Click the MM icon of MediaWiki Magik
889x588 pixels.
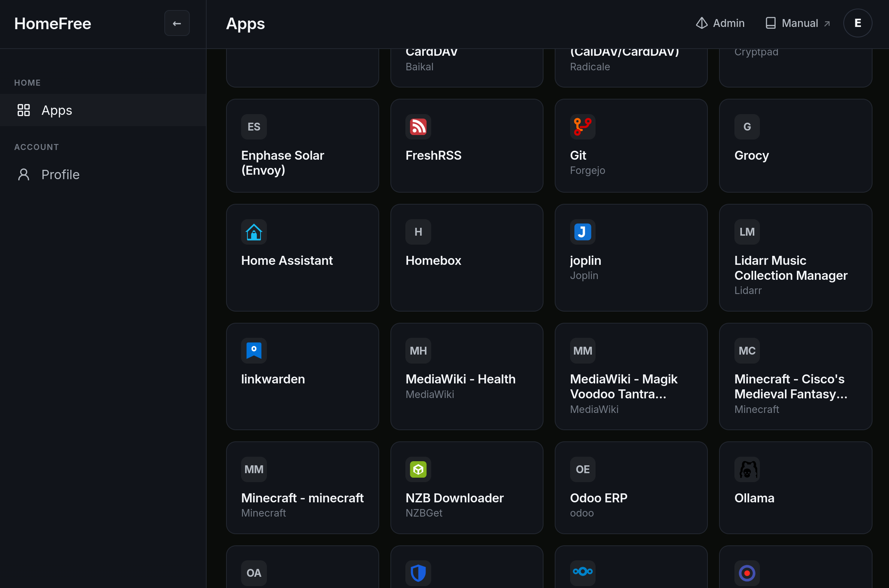coord(582,350)
